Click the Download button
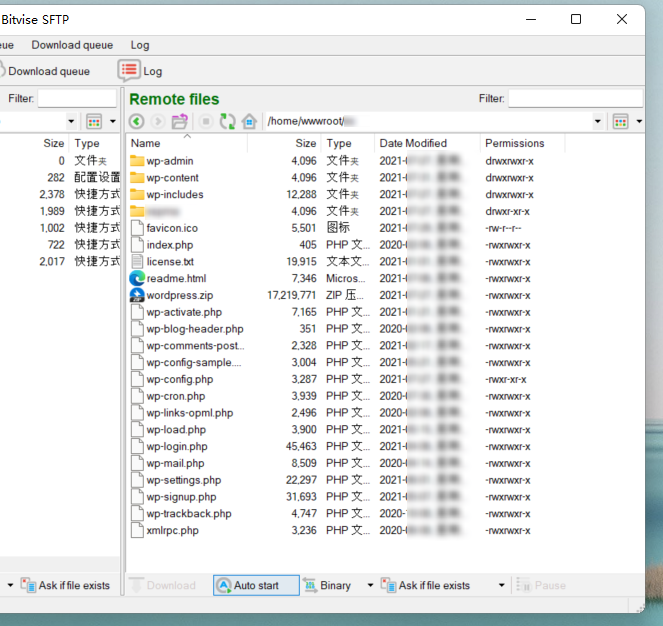The height and width of the screenshot is (626, 663). [x=162, y=585]
